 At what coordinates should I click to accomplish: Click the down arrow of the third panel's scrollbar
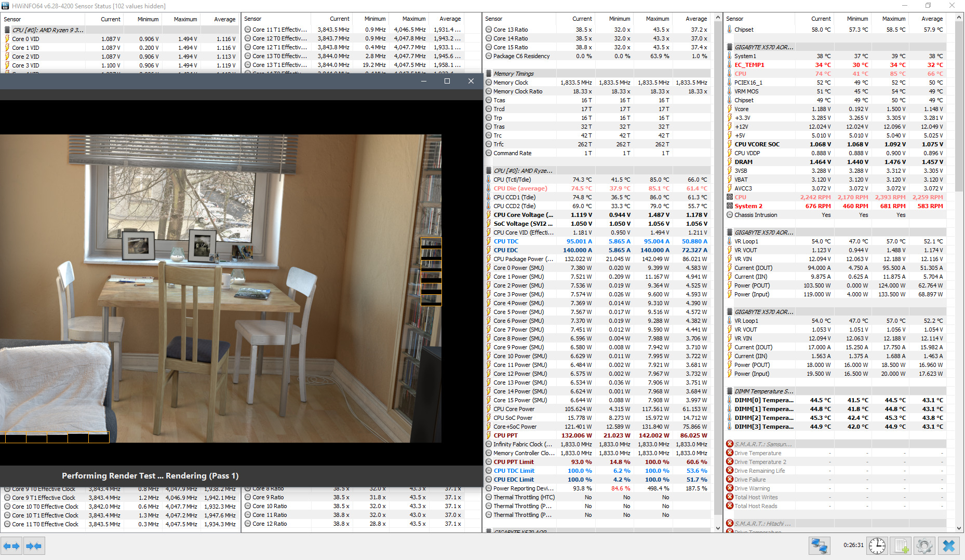pos(718,528)
